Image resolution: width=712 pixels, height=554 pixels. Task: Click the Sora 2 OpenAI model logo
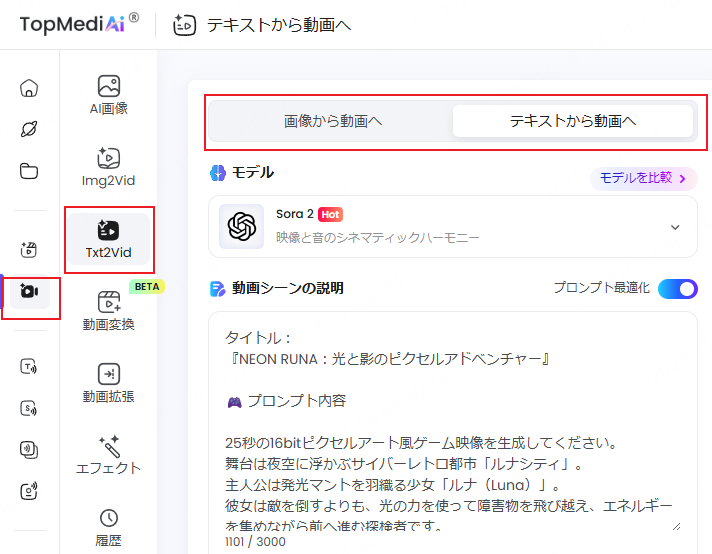coord(242,227)
